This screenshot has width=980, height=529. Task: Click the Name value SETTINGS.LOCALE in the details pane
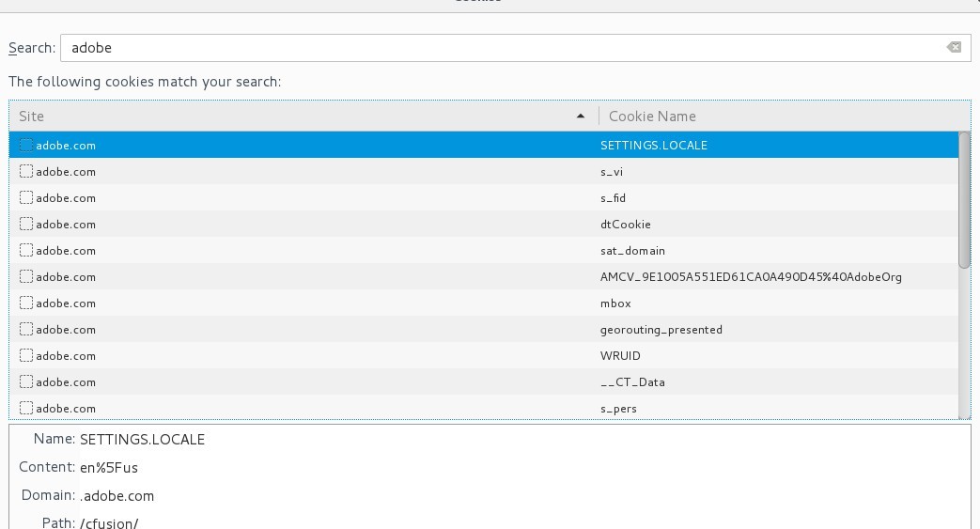(142, 440)
